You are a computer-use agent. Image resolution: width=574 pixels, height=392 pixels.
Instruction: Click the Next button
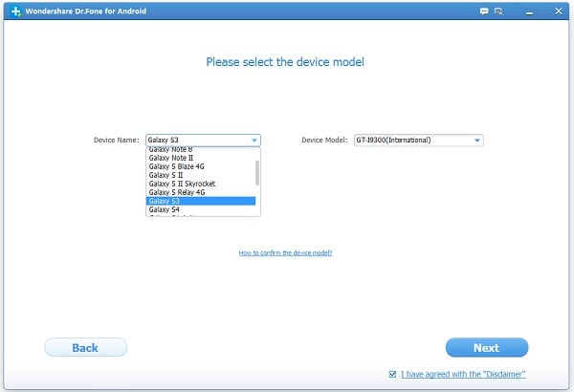(487, 347)
